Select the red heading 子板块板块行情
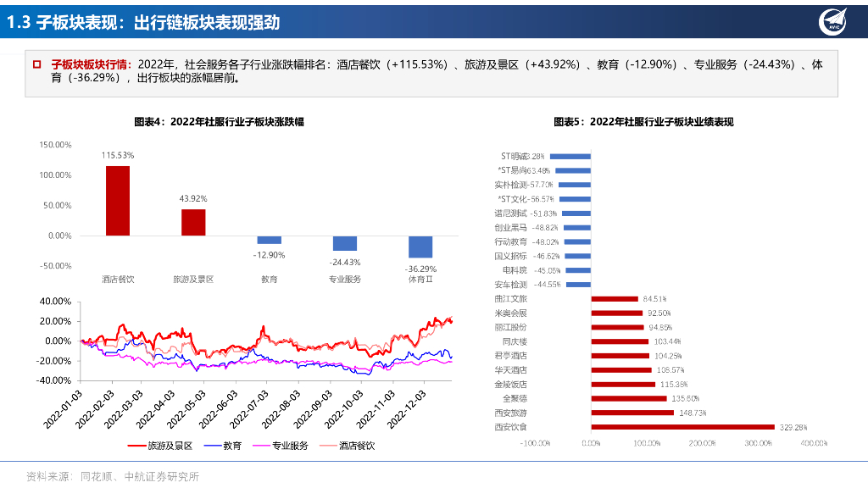Viewport: 868px width, 488px height. coord(92,64)
